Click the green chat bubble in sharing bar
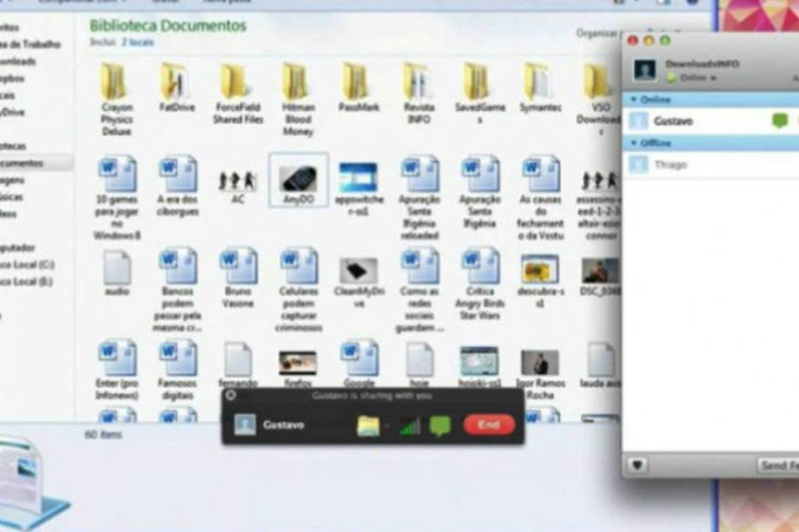Image resolution: width=799 pixels, height=532 pixels. (x=440, y=425)
